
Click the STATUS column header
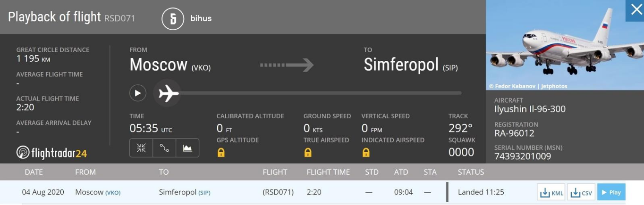[471, 172]
